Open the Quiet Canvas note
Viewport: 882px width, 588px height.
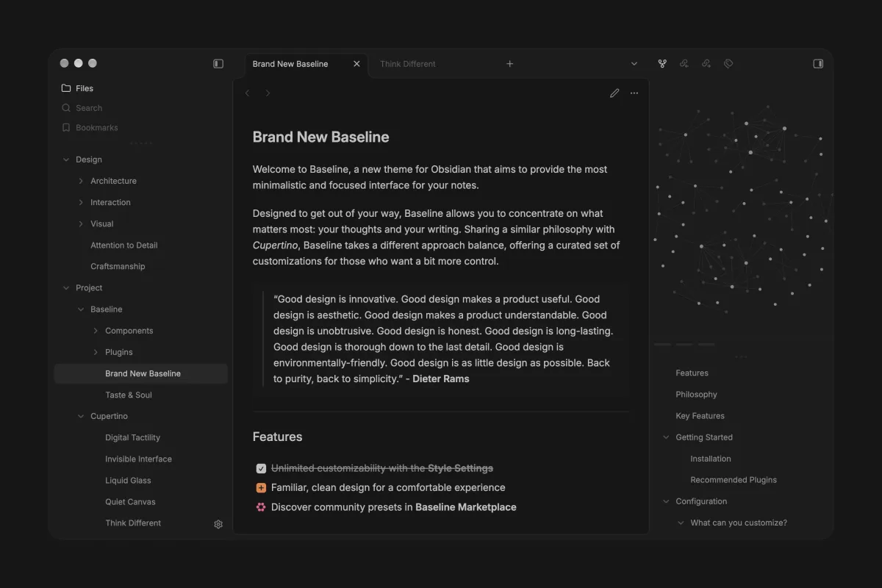[130, 502]
